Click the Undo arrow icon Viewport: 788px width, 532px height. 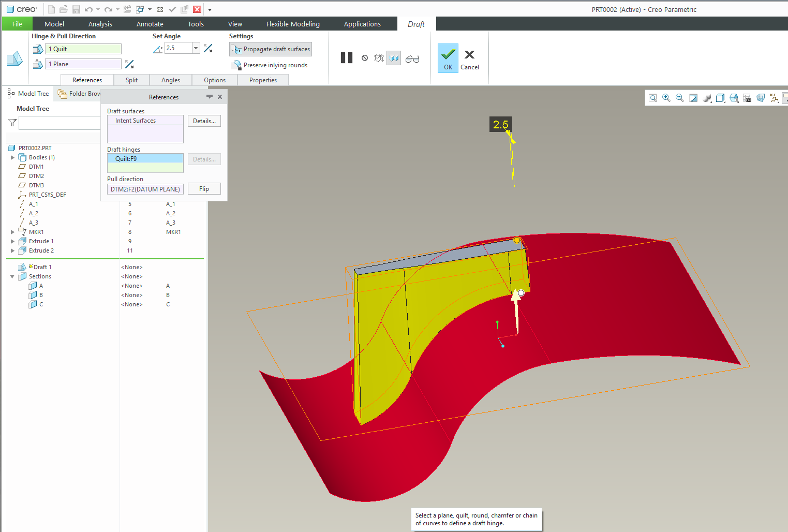tap(87, 9)
